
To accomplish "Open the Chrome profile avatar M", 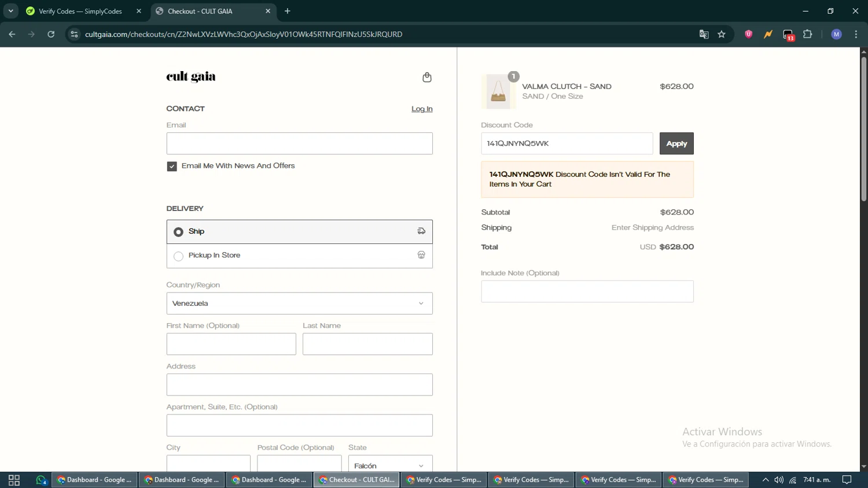I will 836,34.
